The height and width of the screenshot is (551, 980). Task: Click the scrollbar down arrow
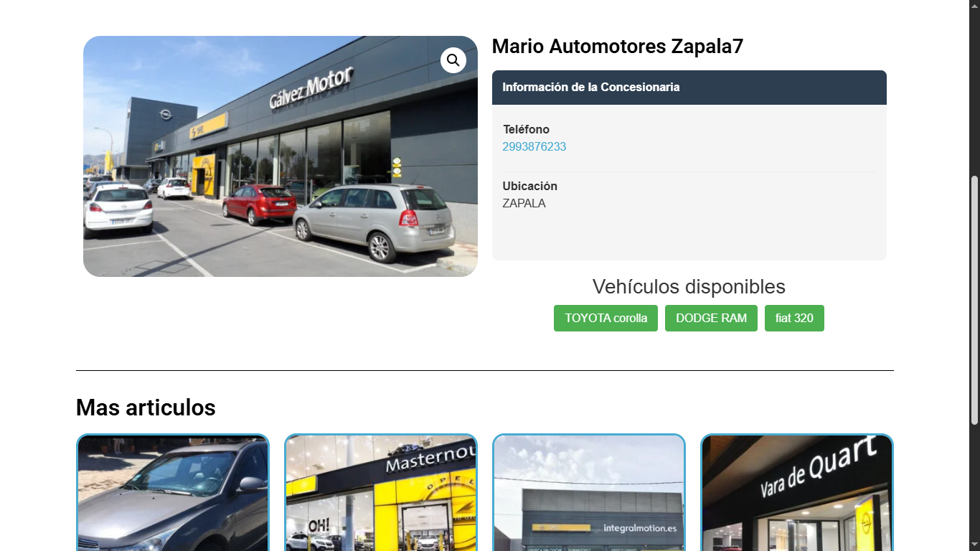point(974,545)
